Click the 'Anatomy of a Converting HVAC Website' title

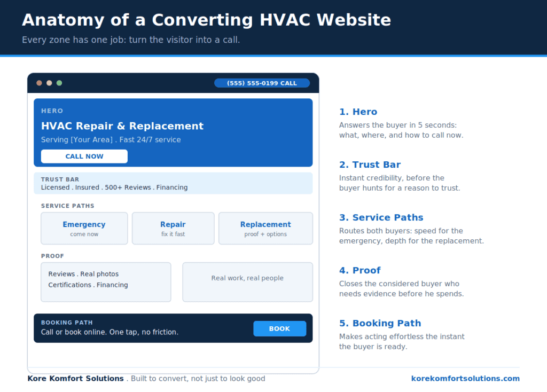(207, 20)
